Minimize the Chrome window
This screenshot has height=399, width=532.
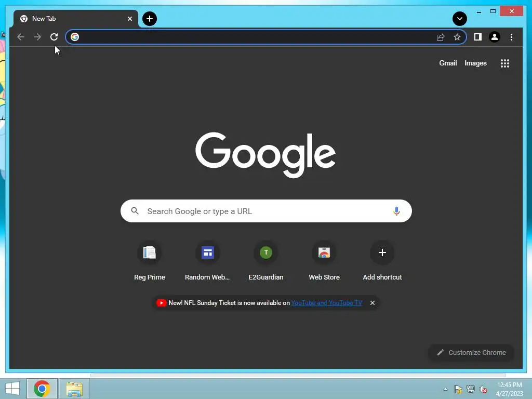tap(478, 12)
